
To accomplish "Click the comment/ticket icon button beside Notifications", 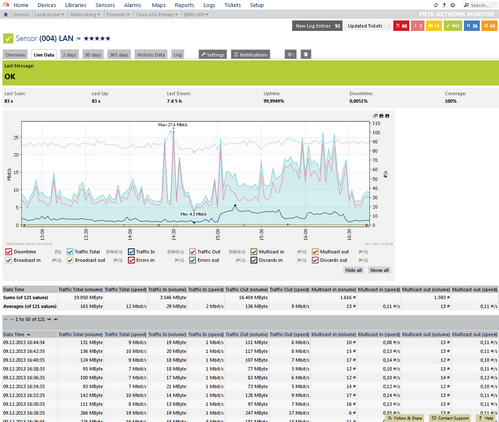I will (x=291, y=54).
